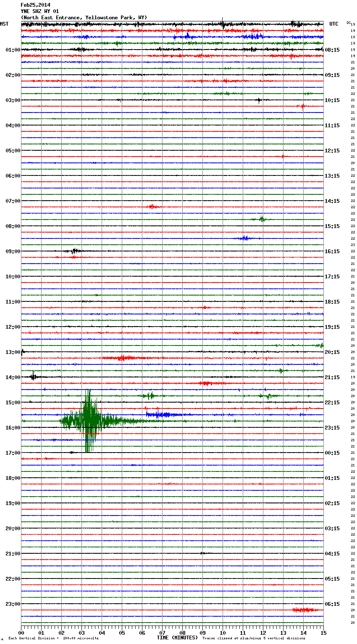
Task: Click the MST time zone label
Action: [4, 24]
